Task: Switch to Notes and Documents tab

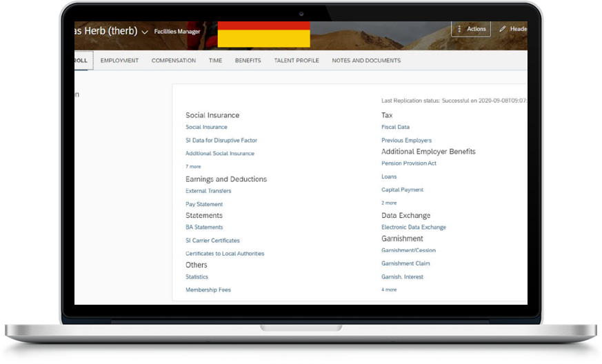Action: 366,61
